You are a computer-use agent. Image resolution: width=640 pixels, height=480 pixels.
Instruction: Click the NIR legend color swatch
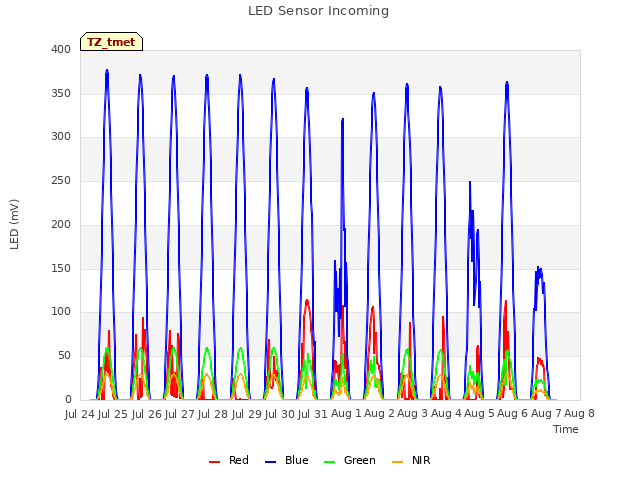point(397,462)
